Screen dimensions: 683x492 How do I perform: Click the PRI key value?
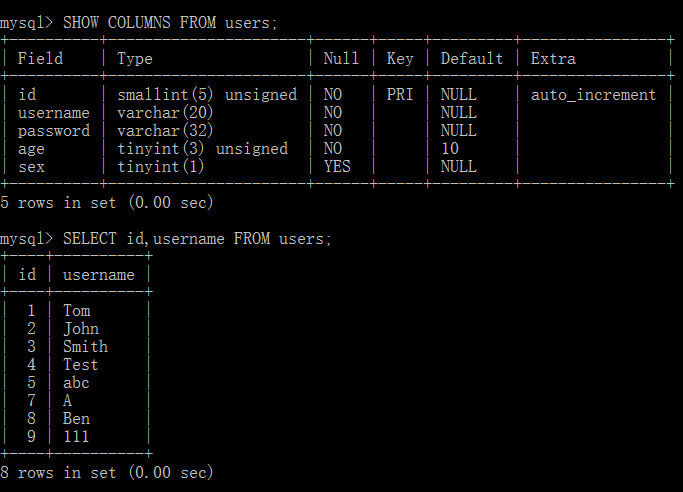point(400,94)
